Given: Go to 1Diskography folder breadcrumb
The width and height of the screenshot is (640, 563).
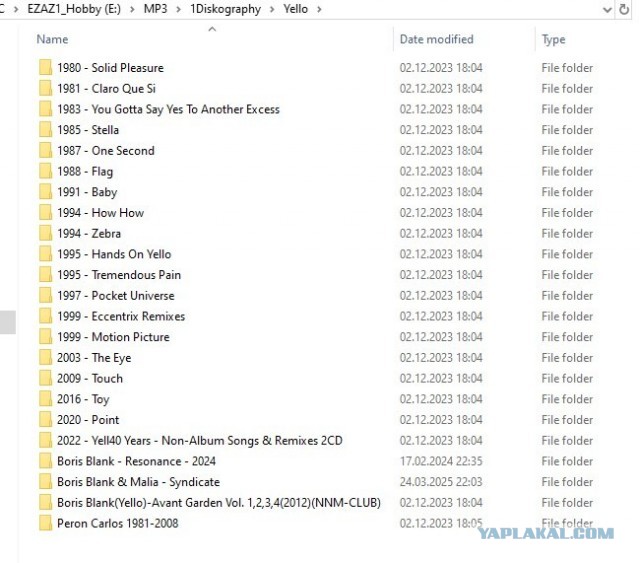Looking at the screenshot, I should [225, 9].
